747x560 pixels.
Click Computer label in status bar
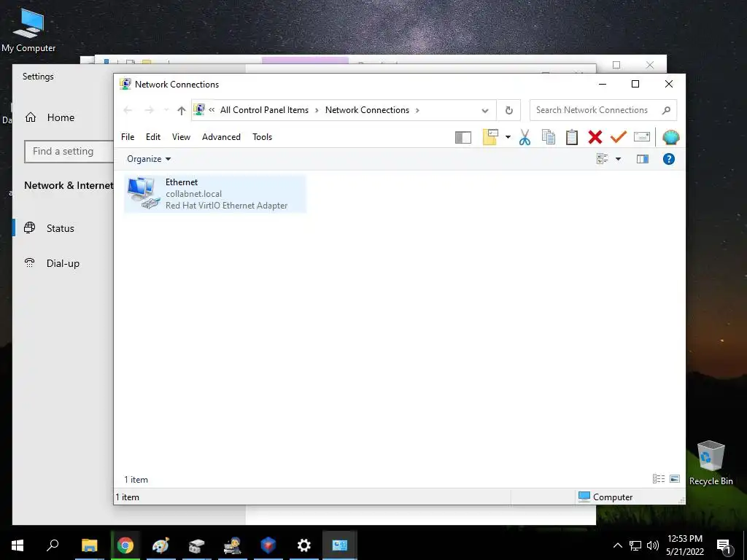(613, 497)
